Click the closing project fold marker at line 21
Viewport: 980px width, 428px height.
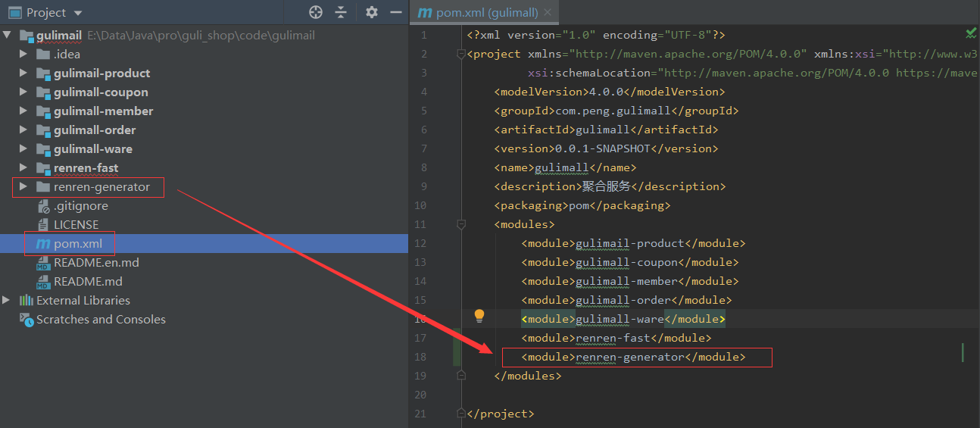point(460,414)
